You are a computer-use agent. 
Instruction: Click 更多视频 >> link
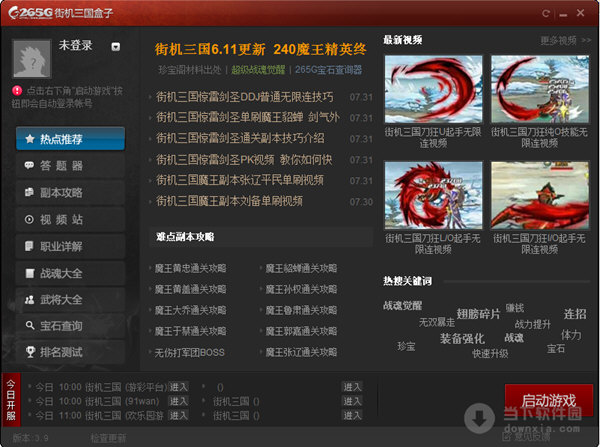[x=566, y=40]
